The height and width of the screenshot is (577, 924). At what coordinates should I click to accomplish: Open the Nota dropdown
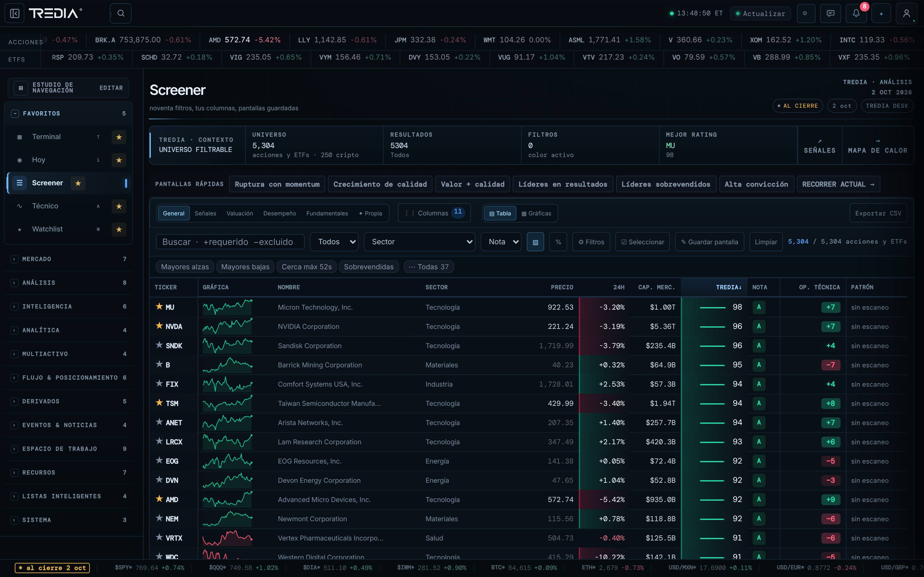[x=501, y=242]
